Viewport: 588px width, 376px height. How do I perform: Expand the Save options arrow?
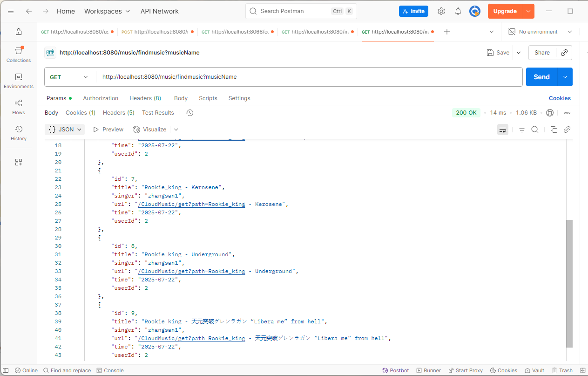tap(519, 53)
